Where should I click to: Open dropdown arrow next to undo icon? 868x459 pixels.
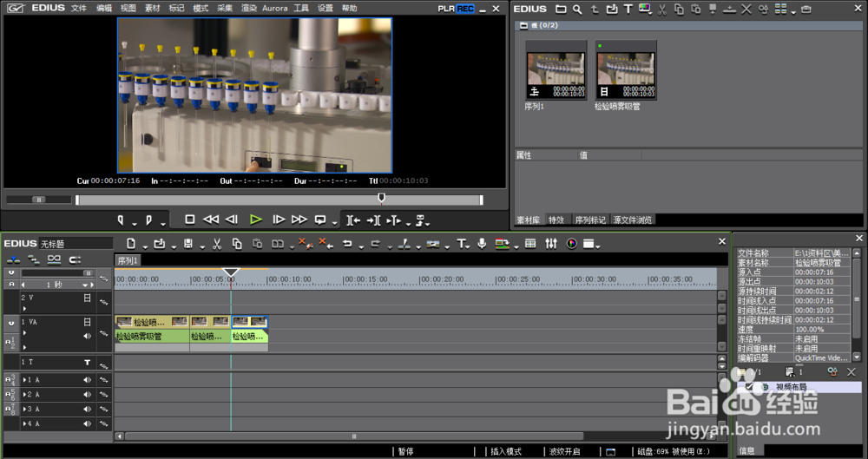pyautogui.click(x=361, y=247)
